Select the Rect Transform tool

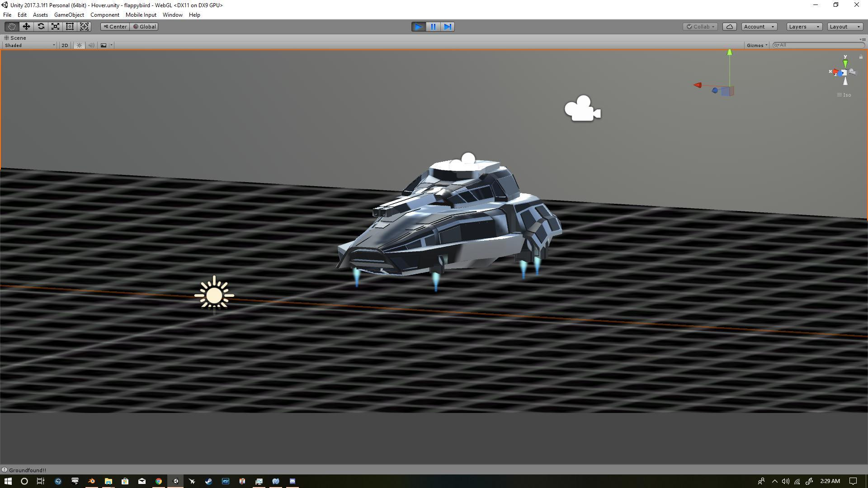(70, 27)
